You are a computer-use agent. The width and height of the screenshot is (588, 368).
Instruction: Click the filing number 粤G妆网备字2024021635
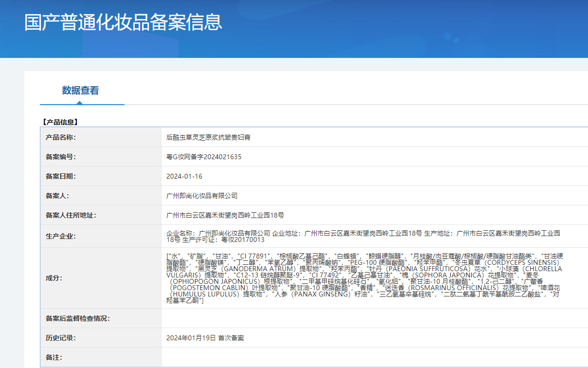coord(204,157)
